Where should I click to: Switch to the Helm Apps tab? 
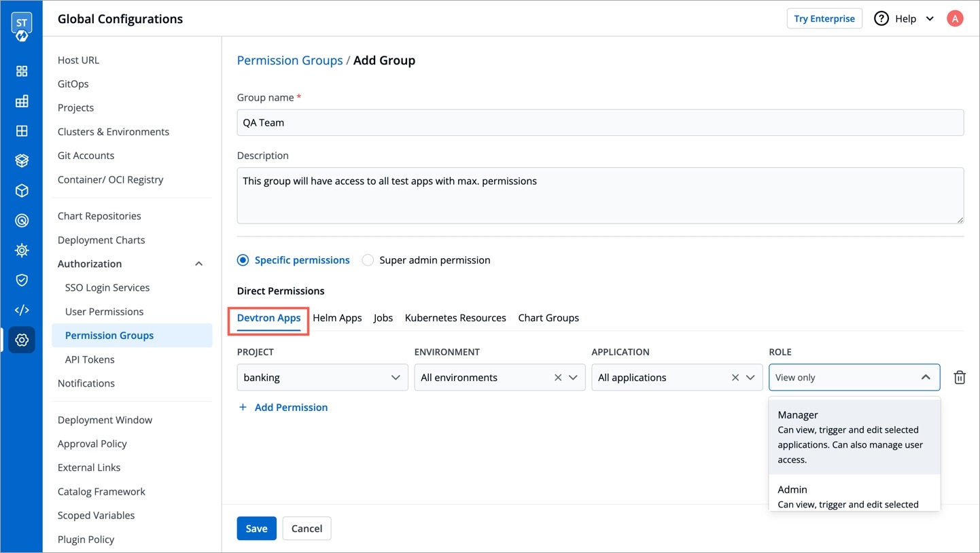point(337,318)
